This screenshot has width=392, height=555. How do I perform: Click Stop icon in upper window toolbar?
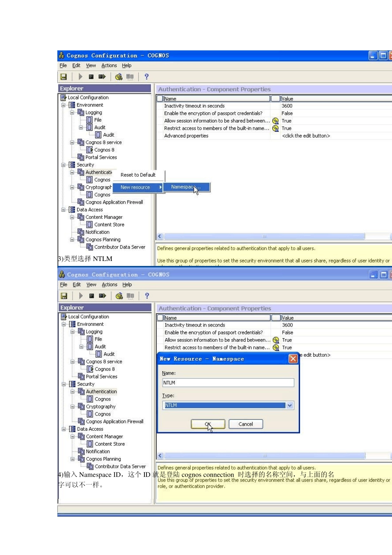(x=91, y=77)
